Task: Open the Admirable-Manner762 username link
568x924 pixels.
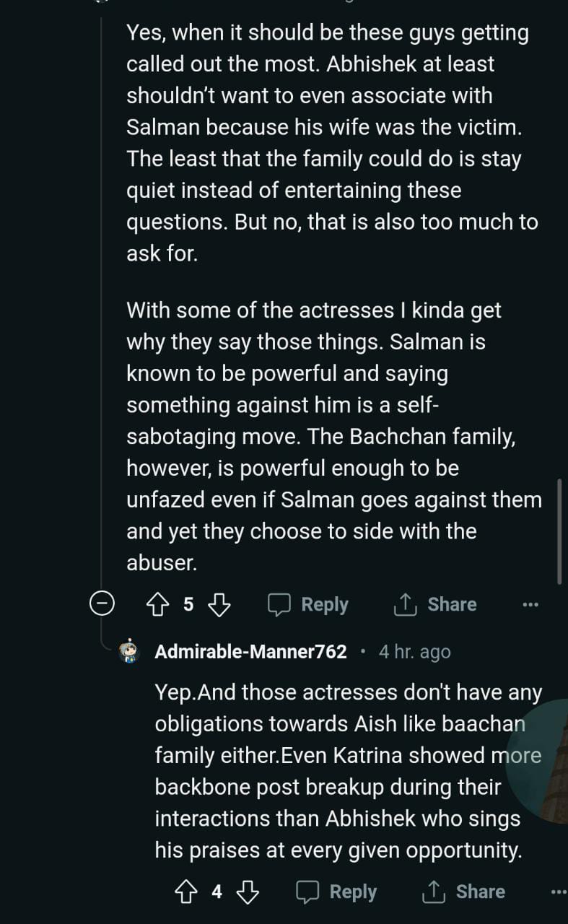Action: pos(250,652)
